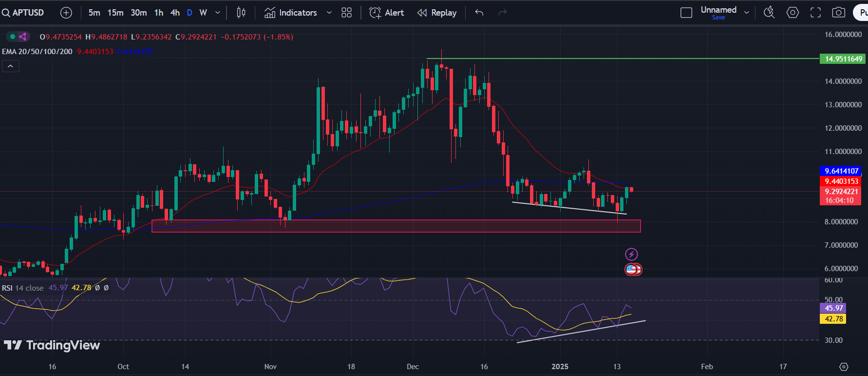Create an Alert

click(387, 13)
